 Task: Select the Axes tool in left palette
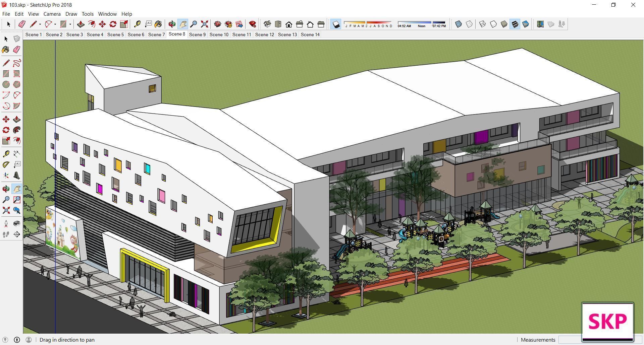coord(6,176)
